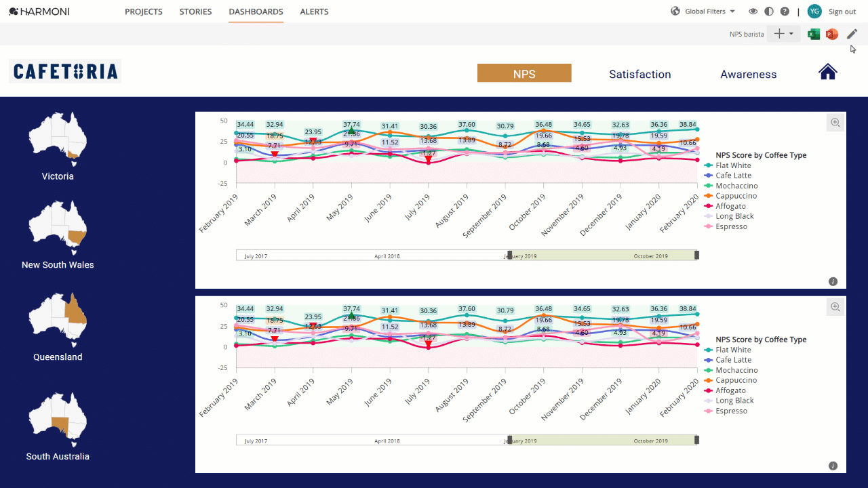The width and height of the screenshot is (868, 488).
Task: Open the help question mark icon
Action: point(785,12)
